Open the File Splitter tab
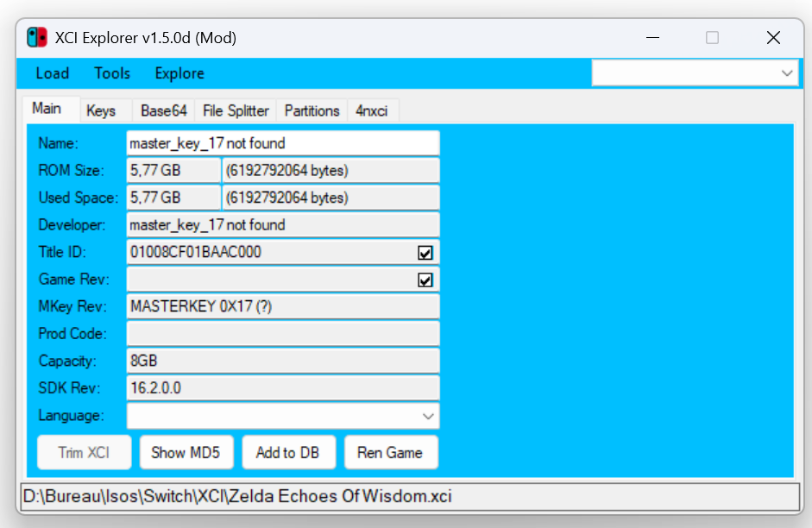Viewport: 812px width, 528px height. pyautogui.click(x=236, y=110)
